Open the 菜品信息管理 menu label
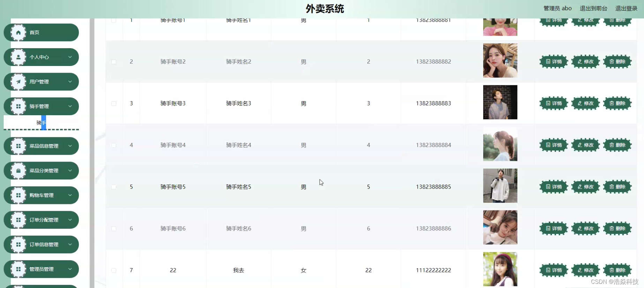The image size is (644, 288). pyautogui.click(x=44, y=146)
